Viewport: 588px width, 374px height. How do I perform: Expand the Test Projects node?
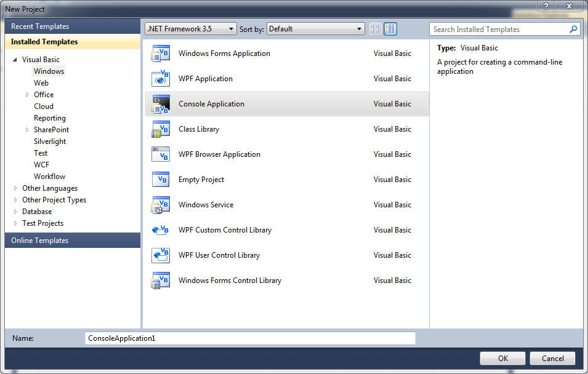pyautogui.click(x=15, y=223)
